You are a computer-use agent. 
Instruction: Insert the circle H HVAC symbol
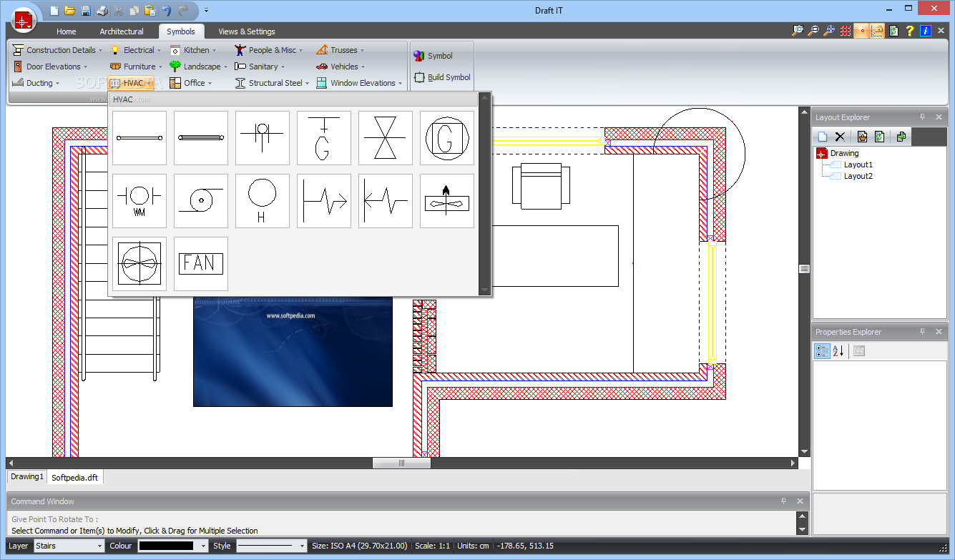point(263,201)
